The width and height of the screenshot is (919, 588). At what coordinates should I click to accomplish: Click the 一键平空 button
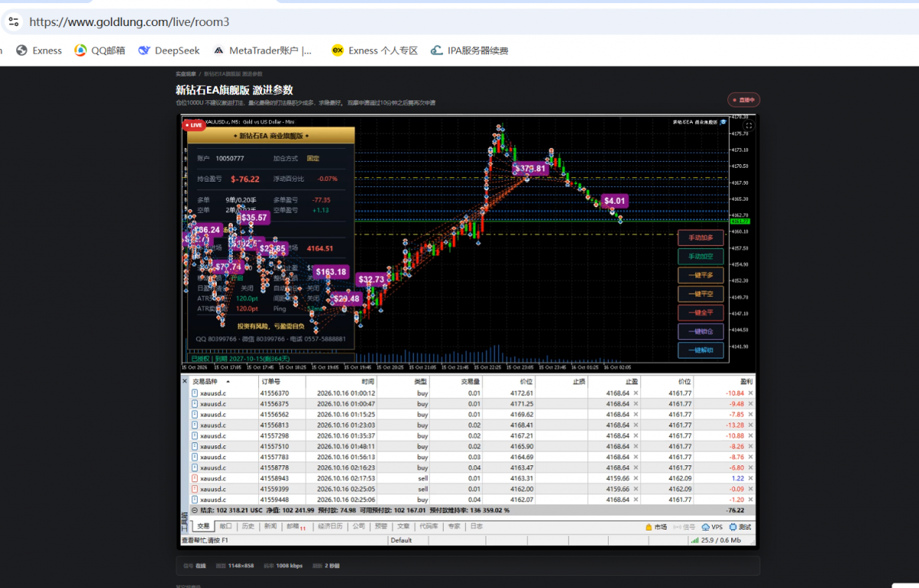[701, 294]
